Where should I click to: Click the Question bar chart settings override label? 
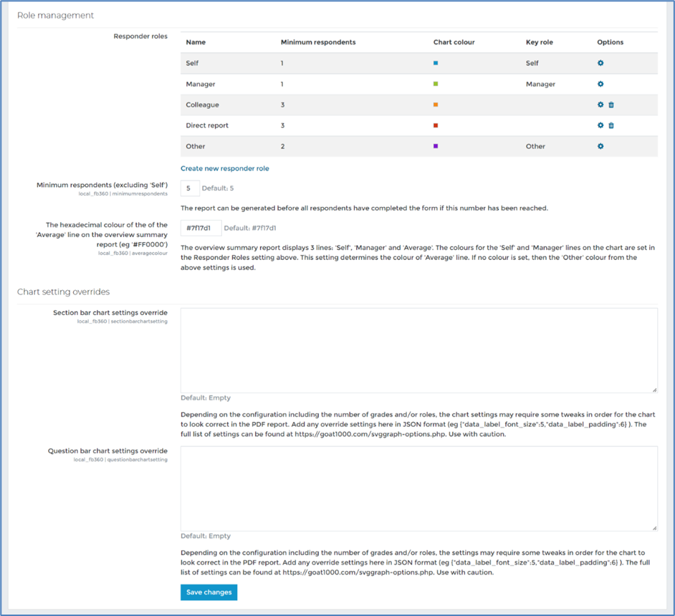tap(107, 451)
